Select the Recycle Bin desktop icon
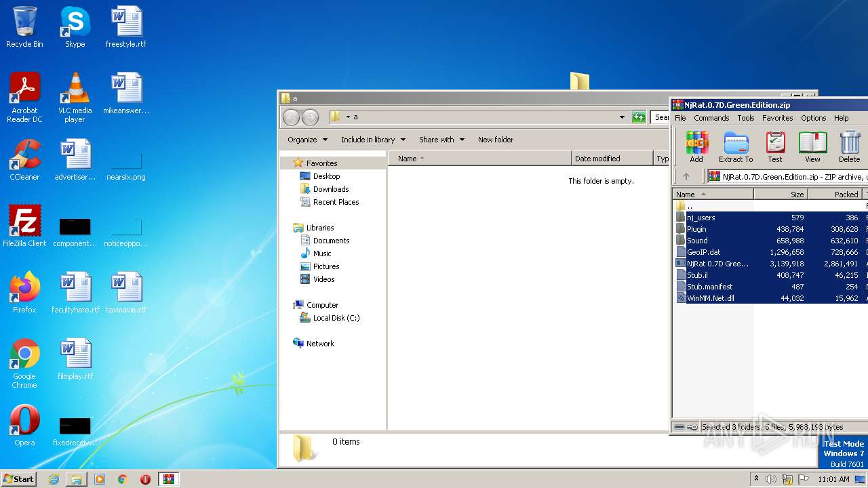This screenshot has height=488, width=868. click(x=24, y=27)
